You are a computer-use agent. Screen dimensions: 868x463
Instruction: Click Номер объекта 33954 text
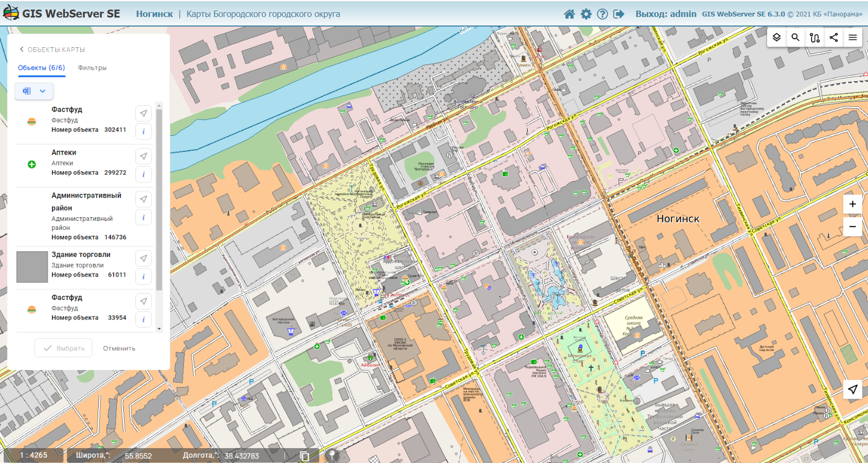tap(89, 318)
